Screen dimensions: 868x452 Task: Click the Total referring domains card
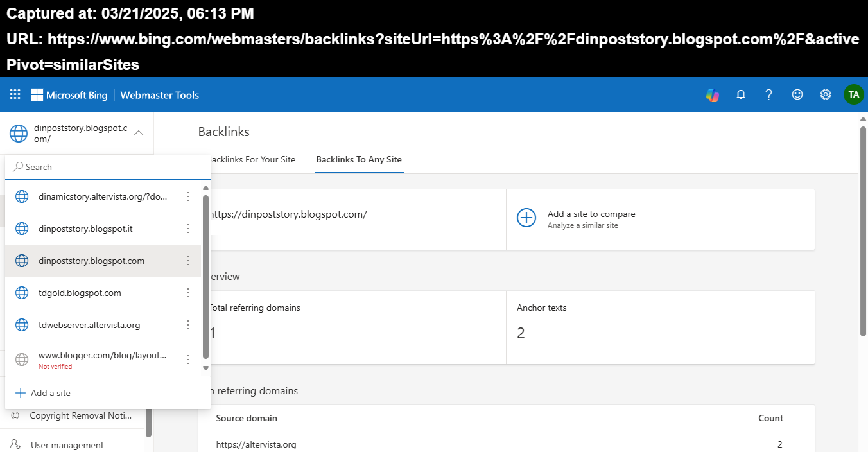(357, 327)
